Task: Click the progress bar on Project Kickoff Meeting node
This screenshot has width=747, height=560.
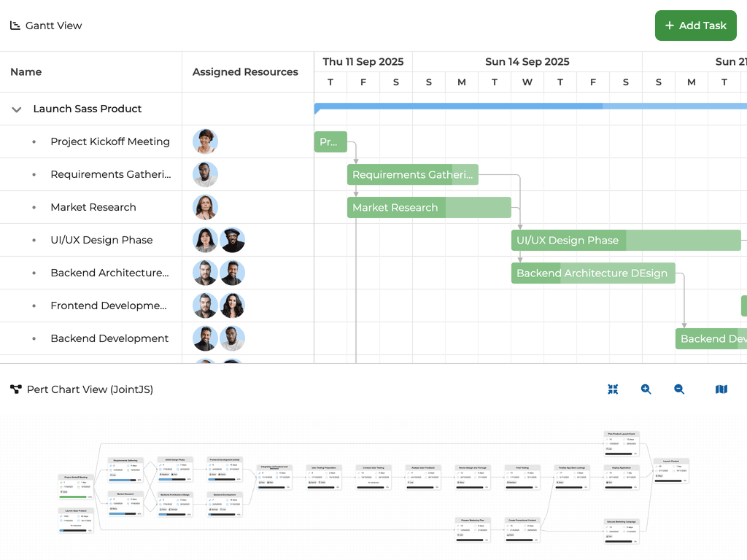Action: pos(73,497)
